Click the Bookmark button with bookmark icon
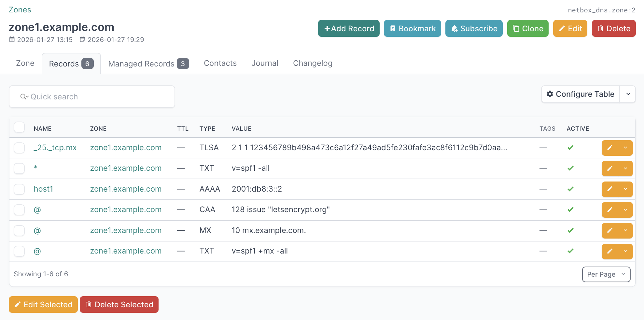This screenshot has width=644, height=320. (412, 29)
